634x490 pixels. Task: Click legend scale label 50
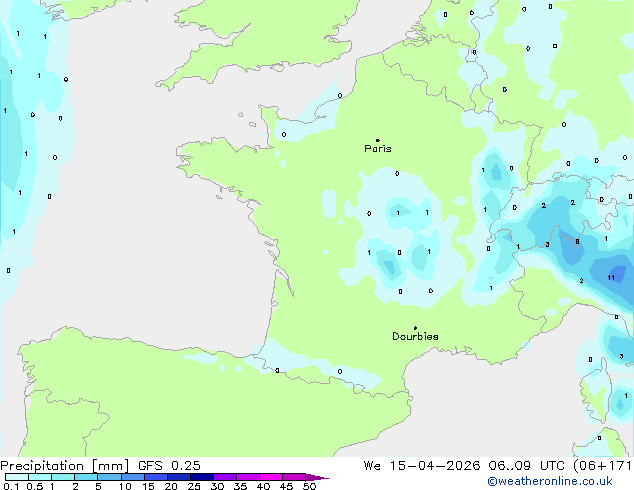click(309, 486)
